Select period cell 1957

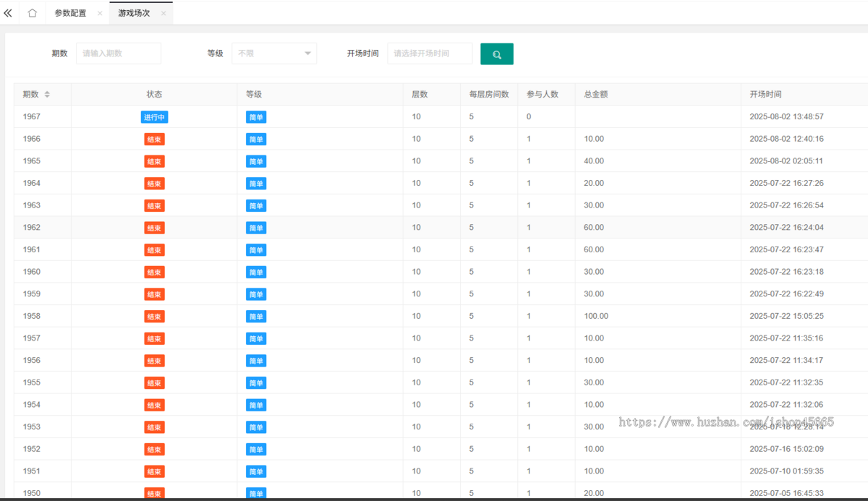pos(32,338)
